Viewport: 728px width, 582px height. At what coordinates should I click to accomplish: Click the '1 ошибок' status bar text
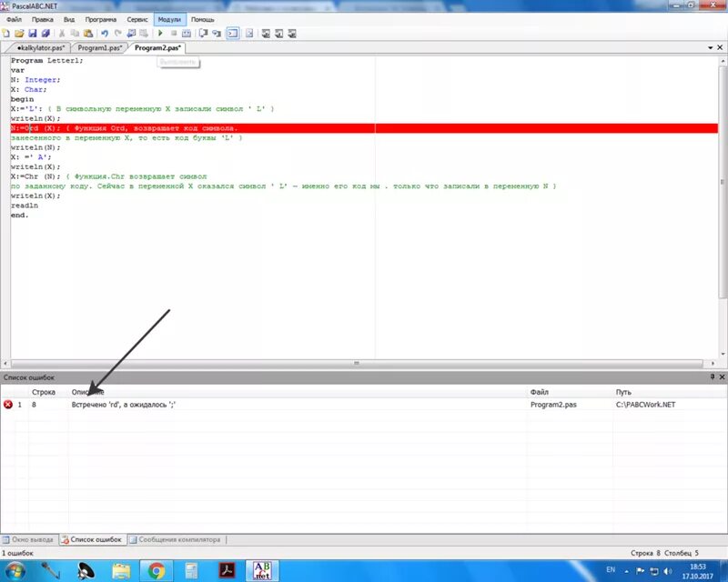(17, 553)
